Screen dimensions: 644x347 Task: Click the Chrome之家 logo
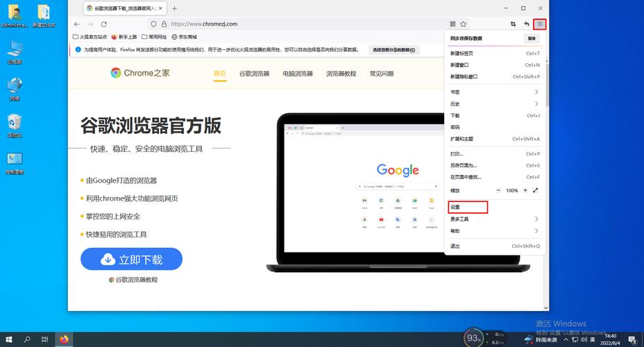point(140,73)
